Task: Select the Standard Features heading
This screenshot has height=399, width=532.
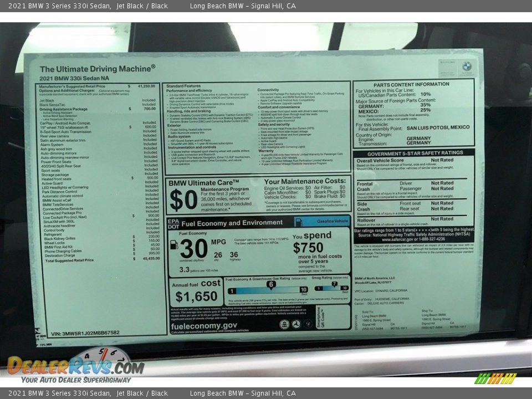Action: (183, 86)
